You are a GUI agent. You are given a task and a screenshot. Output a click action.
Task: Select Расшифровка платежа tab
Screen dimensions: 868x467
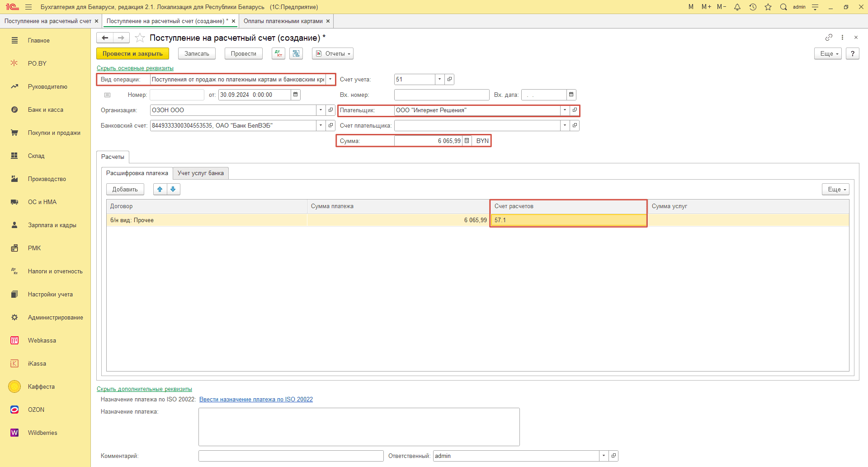pos(137,173)
